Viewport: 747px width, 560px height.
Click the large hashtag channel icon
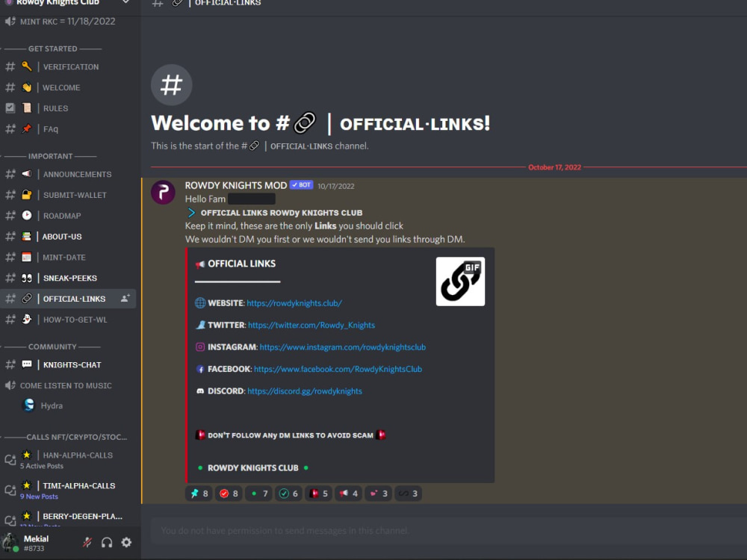click(x=172, y=85)
